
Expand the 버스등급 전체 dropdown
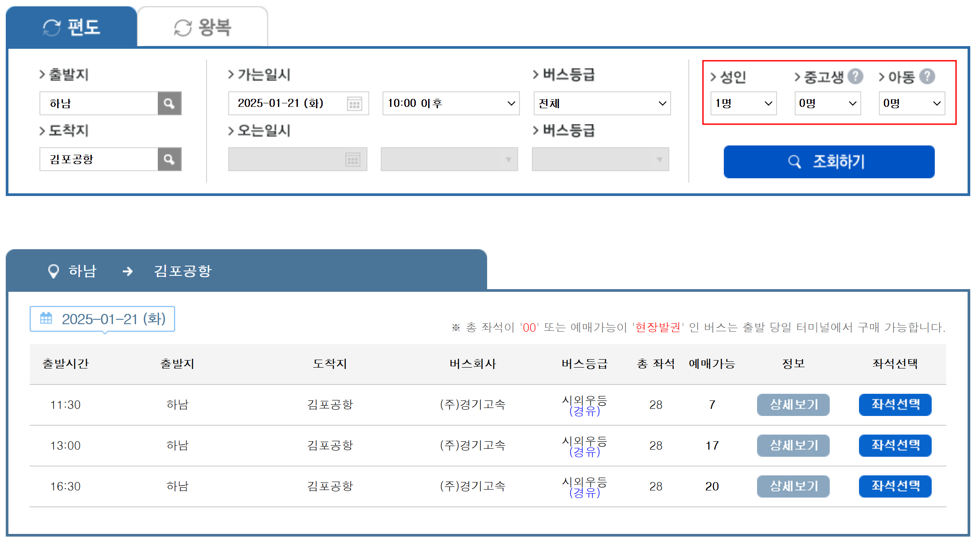(x=602, y=103)
